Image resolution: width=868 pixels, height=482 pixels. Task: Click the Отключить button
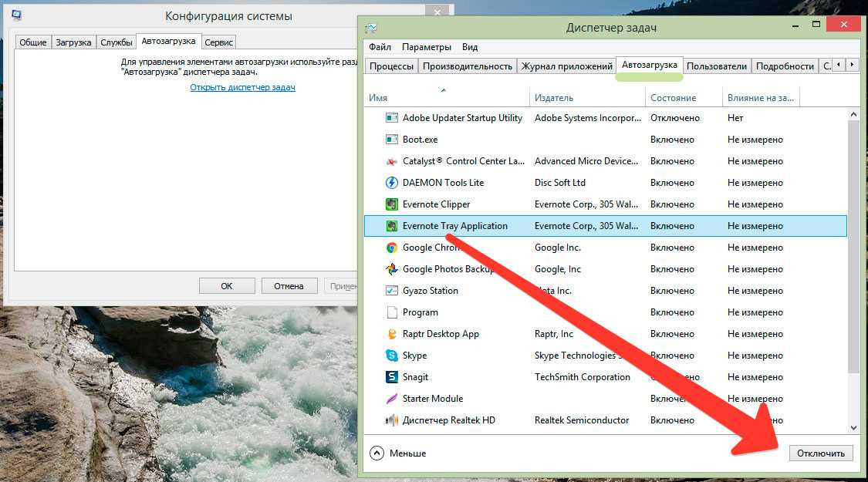coord(821,453)
